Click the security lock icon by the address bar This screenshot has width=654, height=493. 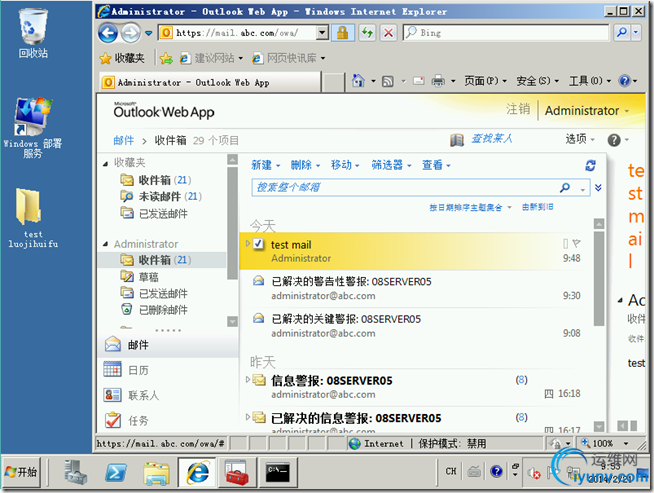pos(342,33)
